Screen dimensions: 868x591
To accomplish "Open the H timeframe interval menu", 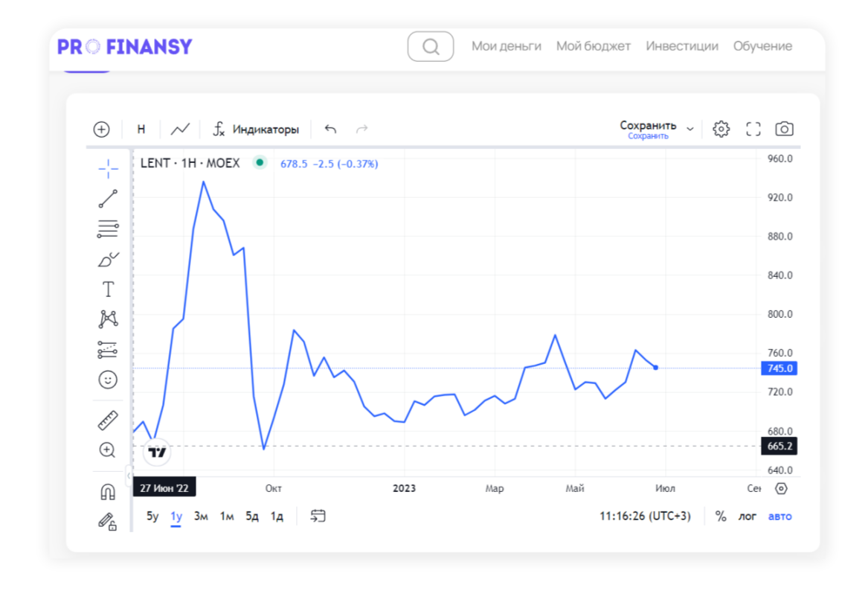I will [x=141, y=129].
